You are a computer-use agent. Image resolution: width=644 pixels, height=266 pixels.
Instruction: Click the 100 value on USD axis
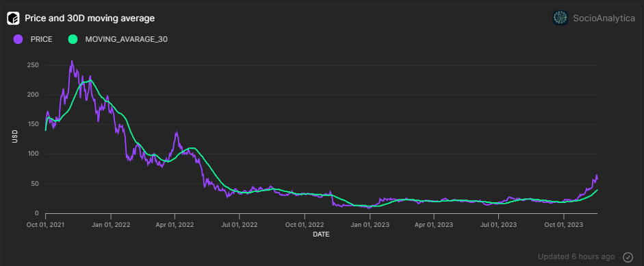(x=34, y=154)
